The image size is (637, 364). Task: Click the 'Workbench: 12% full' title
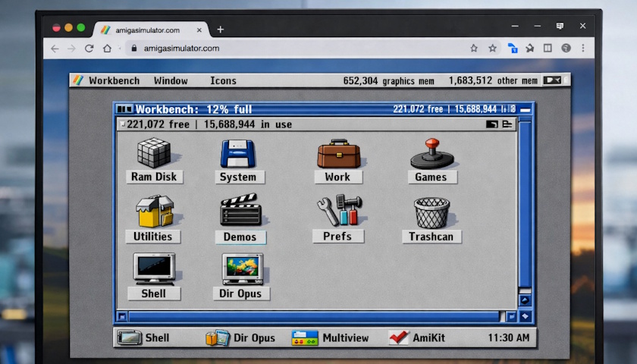point(193,109)
